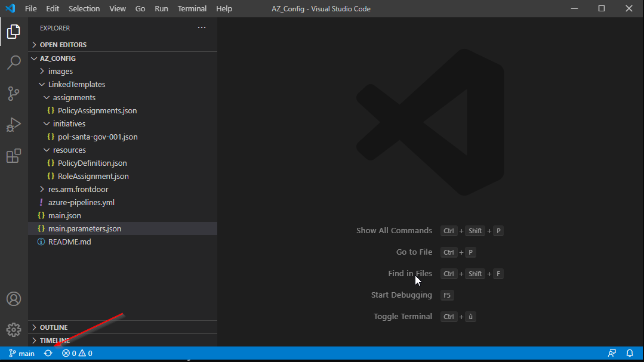Open notifications bell in status bar
This screenshot has height=362, width=644.
[x=630, y=354]
